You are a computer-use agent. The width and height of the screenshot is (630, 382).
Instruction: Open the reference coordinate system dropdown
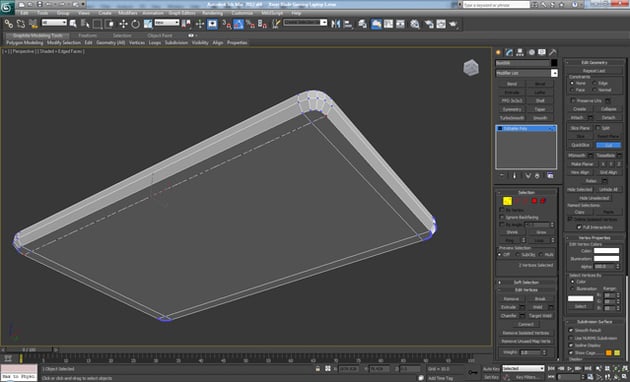tap(167, 22)
